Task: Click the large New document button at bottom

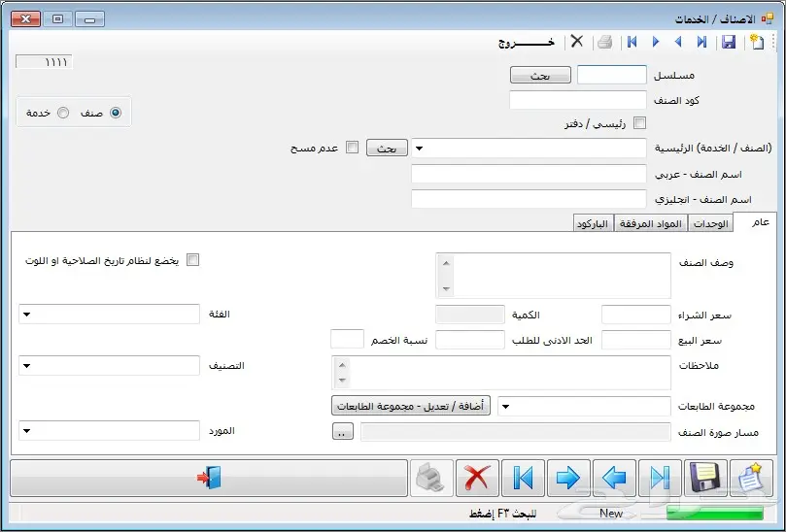Action: pos(751,478)
